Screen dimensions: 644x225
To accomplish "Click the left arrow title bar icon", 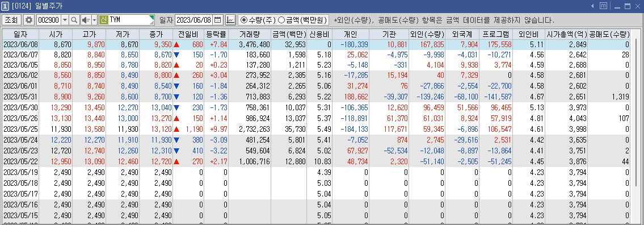I will coord(593,6).
